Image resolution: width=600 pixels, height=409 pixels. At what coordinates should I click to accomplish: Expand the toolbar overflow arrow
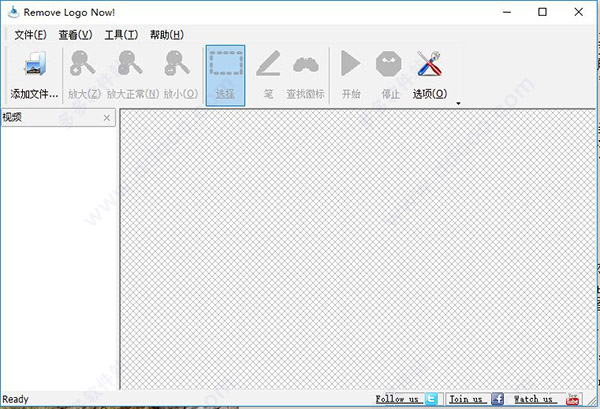pos(458,103)
